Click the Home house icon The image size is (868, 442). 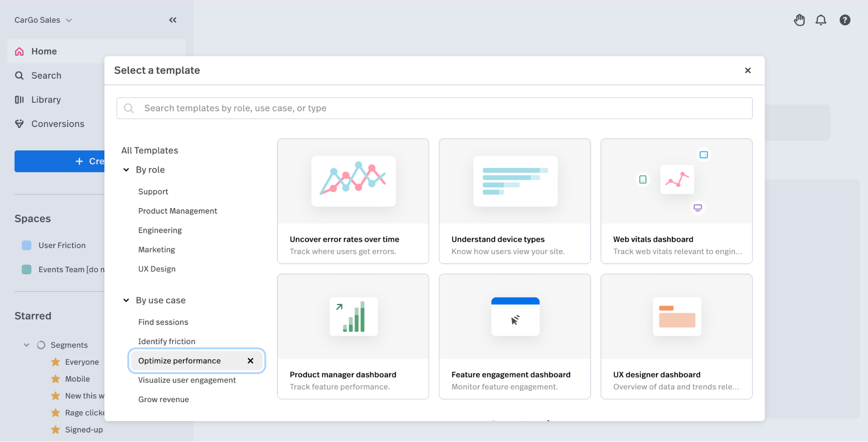[x=20, y=51]
